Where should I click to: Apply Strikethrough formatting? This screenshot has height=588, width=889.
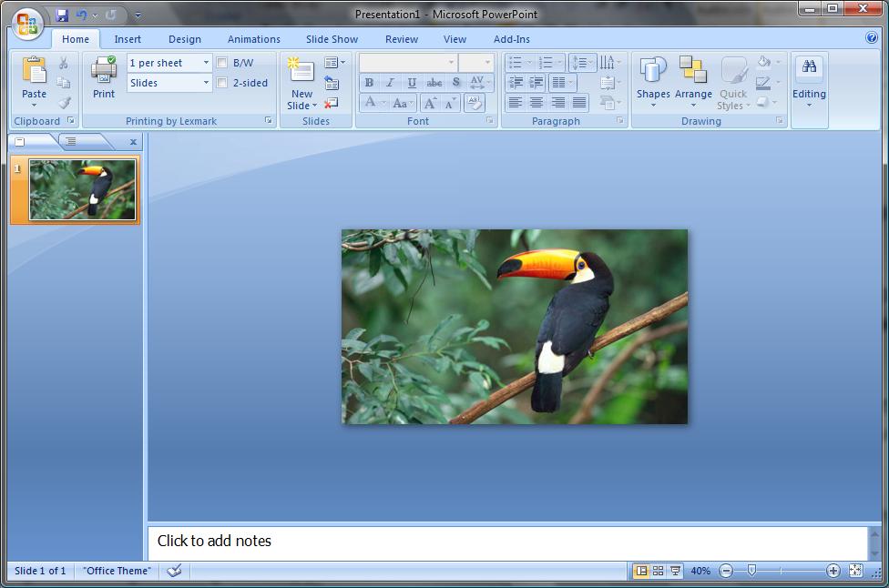pos(434,83)
